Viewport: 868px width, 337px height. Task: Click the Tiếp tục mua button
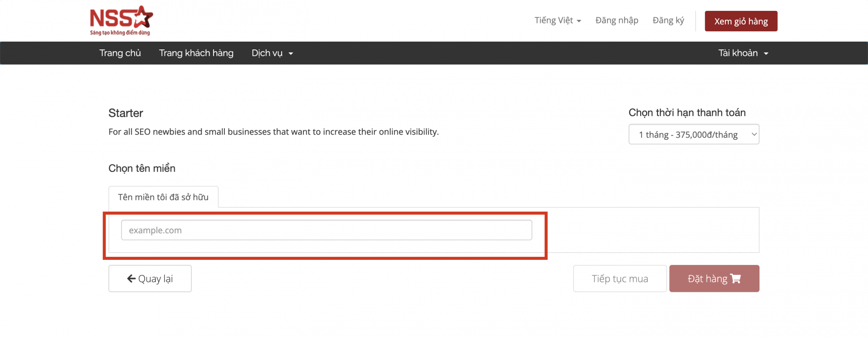620,278
